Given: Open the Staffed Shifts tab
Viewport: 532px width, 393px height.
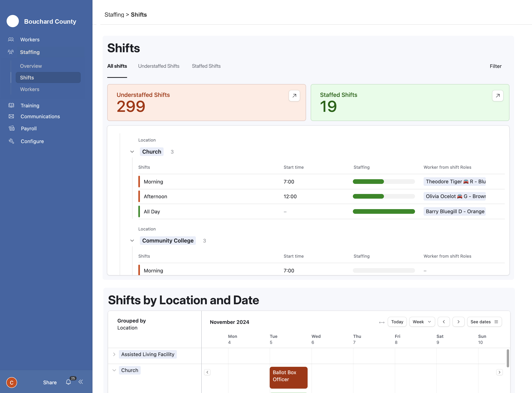Looking at the screenshot, I should (x=206, y=66).
